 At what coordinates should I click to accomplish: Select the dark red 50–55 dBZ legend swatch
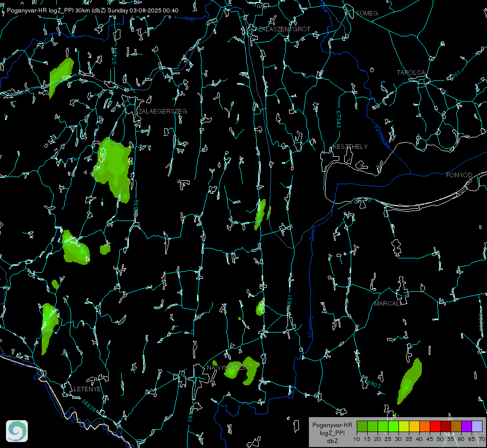pos(446,426)
